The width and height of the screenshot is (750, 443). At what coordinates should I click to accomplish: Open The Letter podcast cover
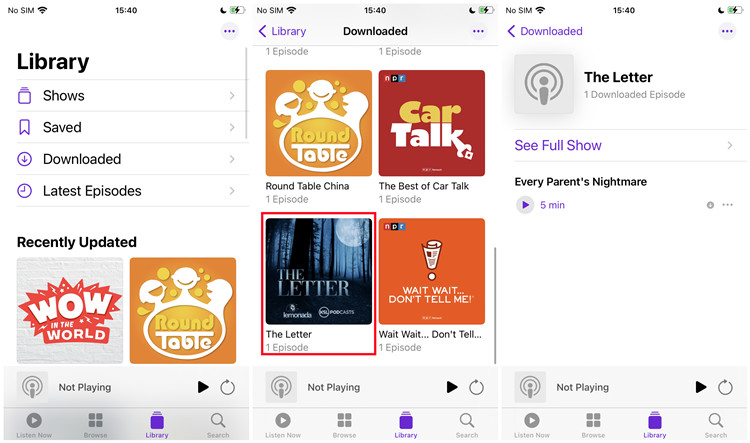pos(319,271)
